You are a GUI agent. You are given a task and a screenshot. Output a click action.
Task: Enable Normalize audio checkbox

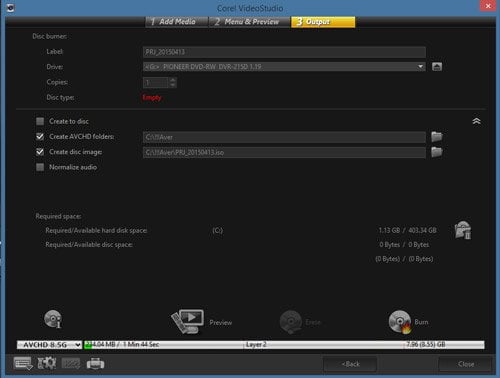(40, 167)
